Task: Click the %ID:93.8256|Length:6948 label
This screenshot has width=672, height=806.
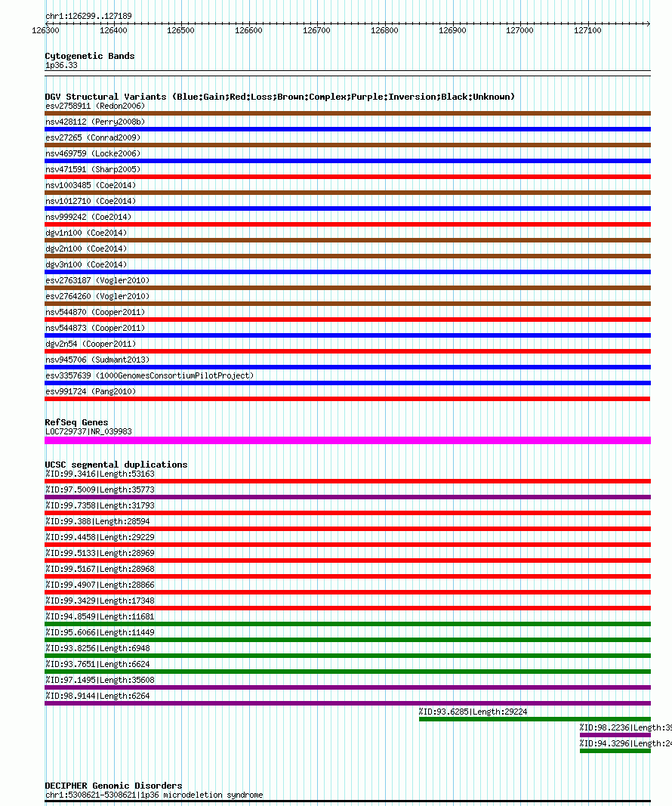Action: point(97,649)
